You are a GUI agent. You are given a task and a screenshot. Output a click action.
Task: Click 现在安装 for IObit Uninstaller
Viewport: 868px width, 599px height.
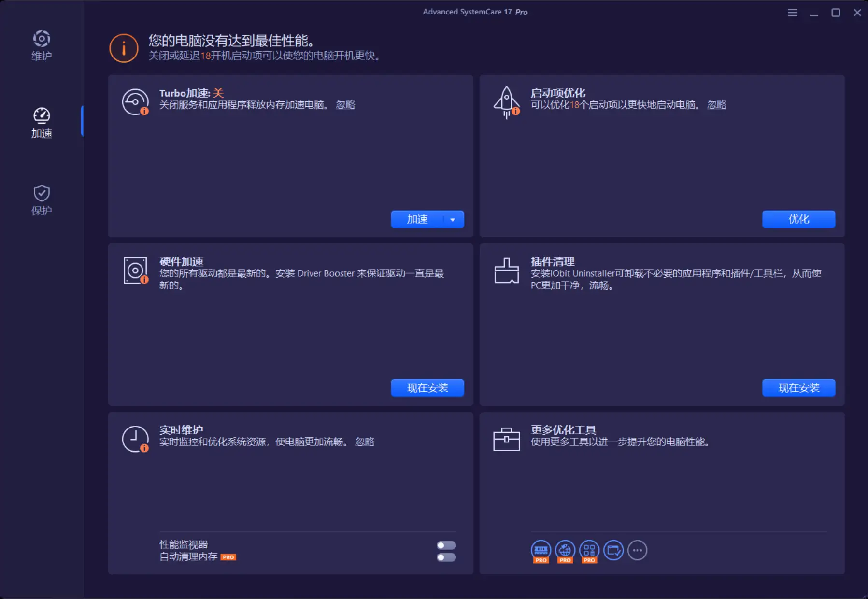[x=799, y=388]
